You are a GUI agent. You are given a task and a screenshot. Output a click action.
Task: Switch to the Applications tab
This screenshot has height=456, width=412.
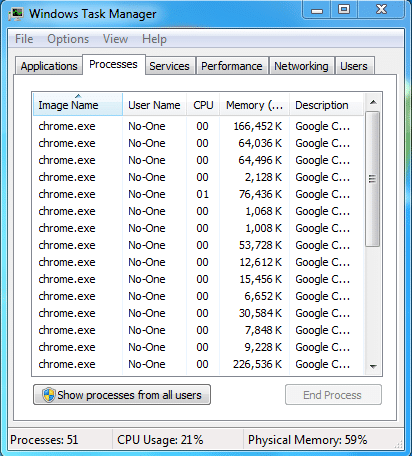(49, 66)
